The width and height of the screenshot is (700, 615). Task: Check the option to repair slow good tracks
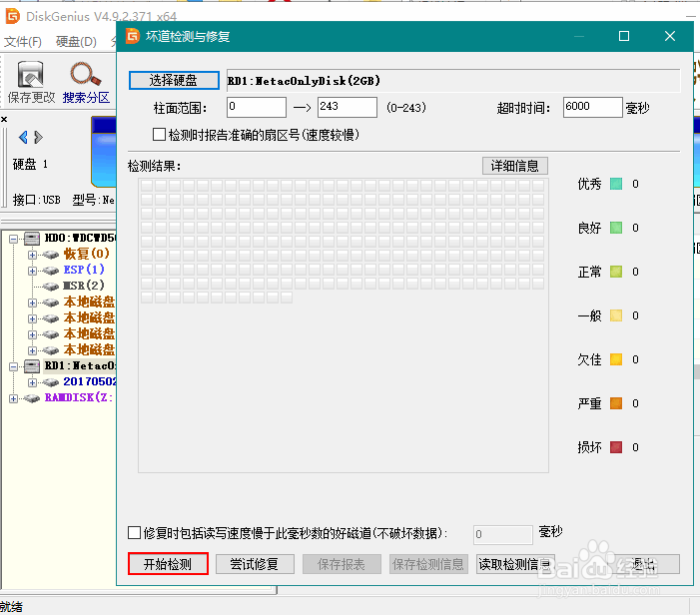coord(135,532)
